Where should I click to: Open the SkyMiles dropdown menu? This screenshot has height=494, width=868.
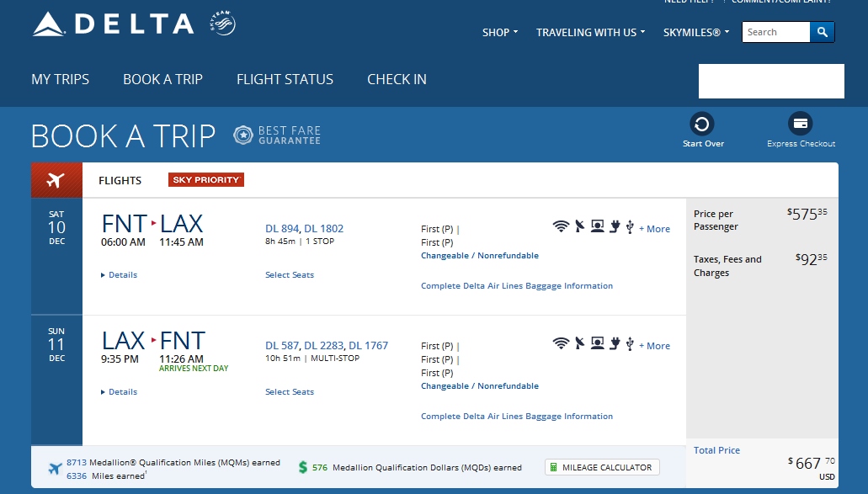pyautogui.click(x=695, y=33)
